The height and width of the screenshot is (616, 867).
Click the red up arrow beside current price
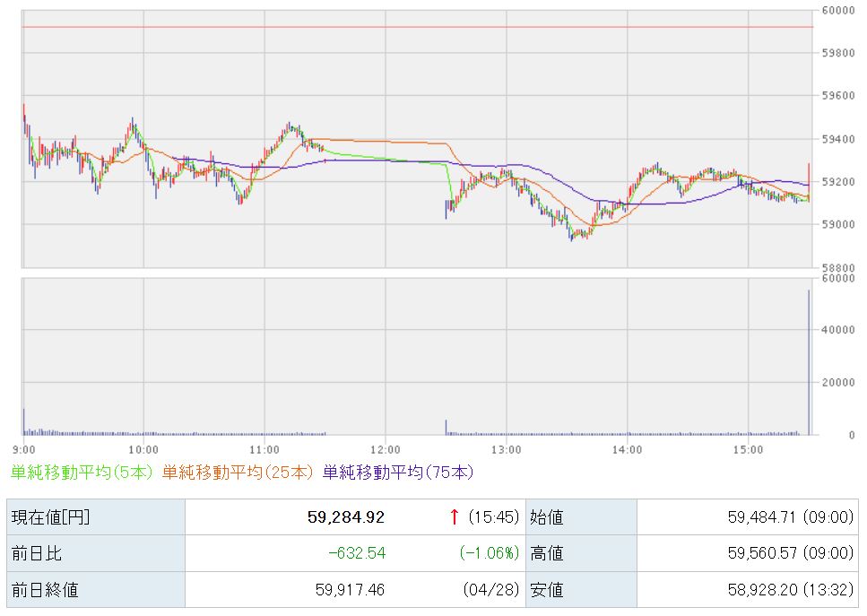click(455, 516)
